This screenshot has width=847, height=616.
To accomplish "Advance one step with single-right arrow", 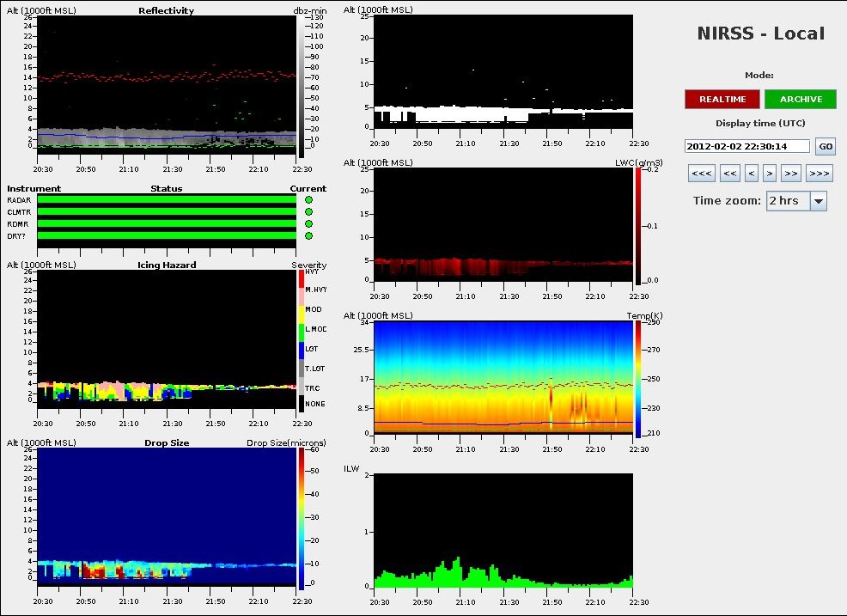I will (771, 174).
